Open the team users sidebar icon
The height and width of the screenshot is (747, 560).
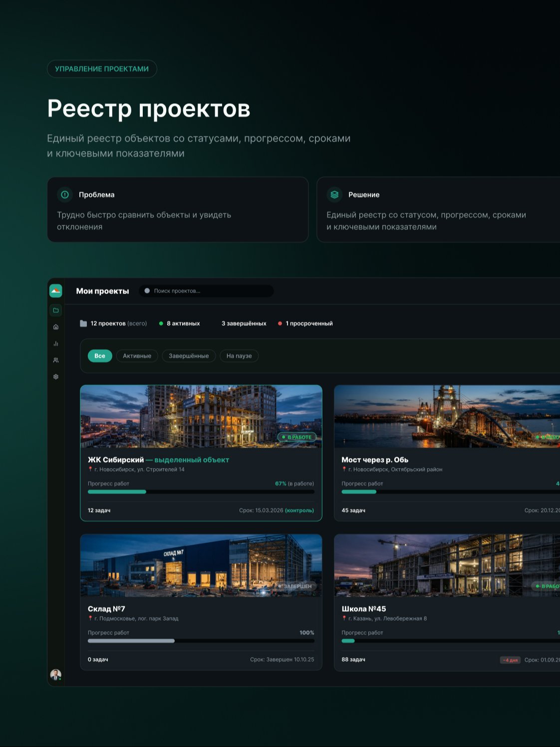(x=56, y=360)
